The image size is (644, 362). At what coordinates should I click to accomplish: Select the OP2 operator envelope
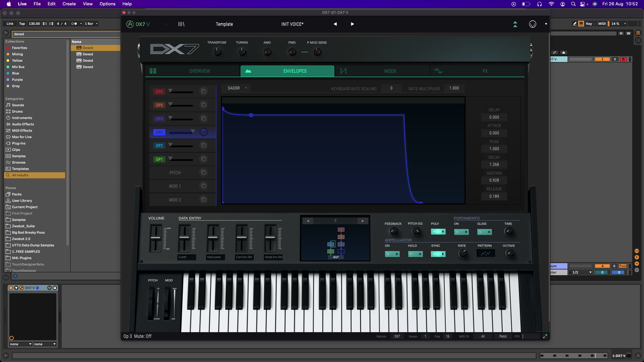click(159, 145)
